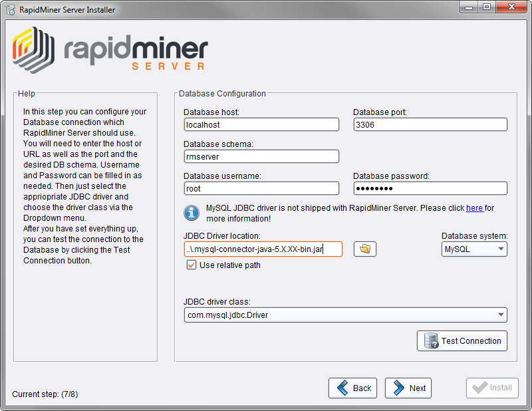Open the 'here' link for more information
The height and width of the screenshot is (411, 532).
click(x=474, y=208)
